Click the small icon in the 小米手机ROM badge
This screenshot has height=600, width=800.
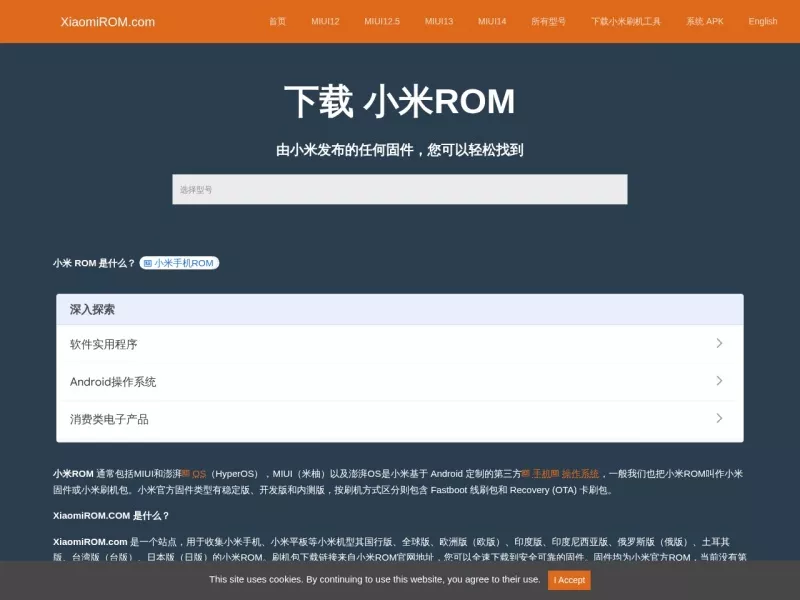click(x=148, y=263)
